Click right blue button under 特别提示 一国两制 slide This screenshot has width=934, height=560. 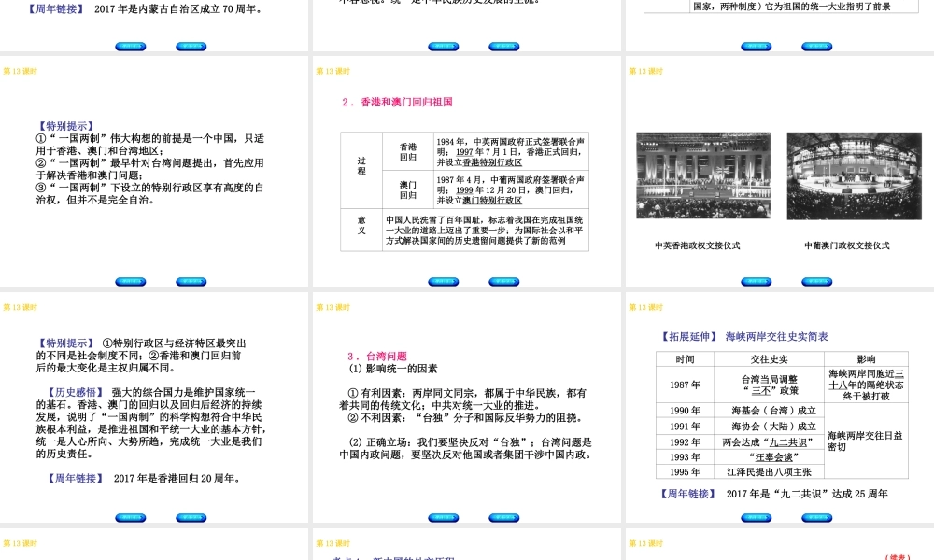[191, 282]
